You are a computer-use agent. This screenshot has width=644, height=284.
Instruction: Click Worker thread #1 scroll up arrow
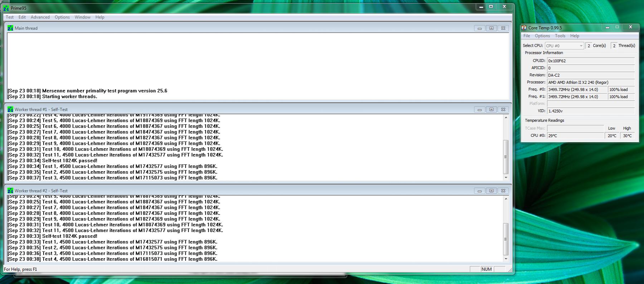(x=506, y=117)
